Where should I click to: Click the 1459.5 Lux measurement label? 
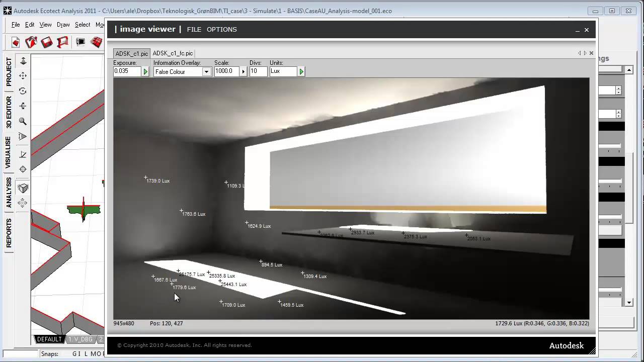coord(292,305)
